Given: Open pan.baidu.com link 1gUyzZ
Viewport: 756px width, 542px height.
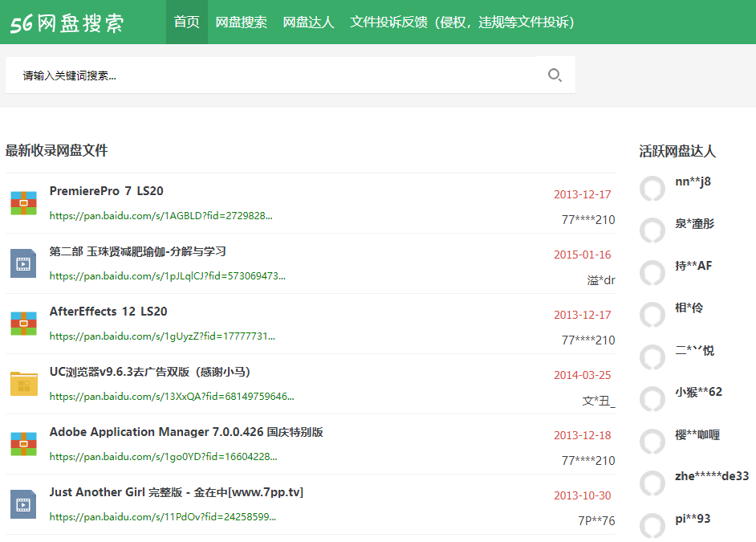Looking at the screenshot, I should (x=162, y=336).
